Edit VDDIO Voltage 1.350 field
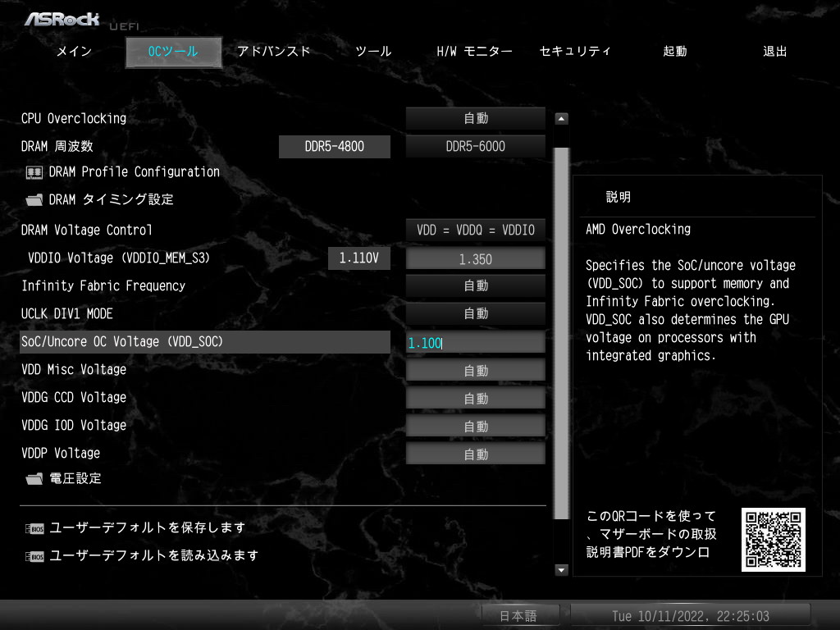 (476, 258)
